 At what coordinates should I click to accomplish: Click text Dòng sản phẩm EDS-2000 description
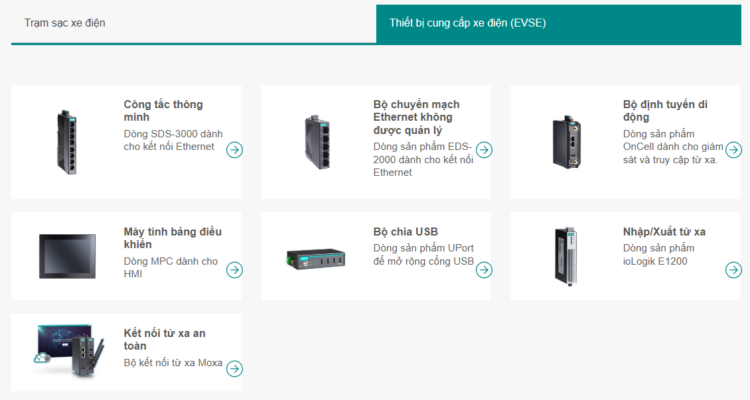click(x=423, y=159)
